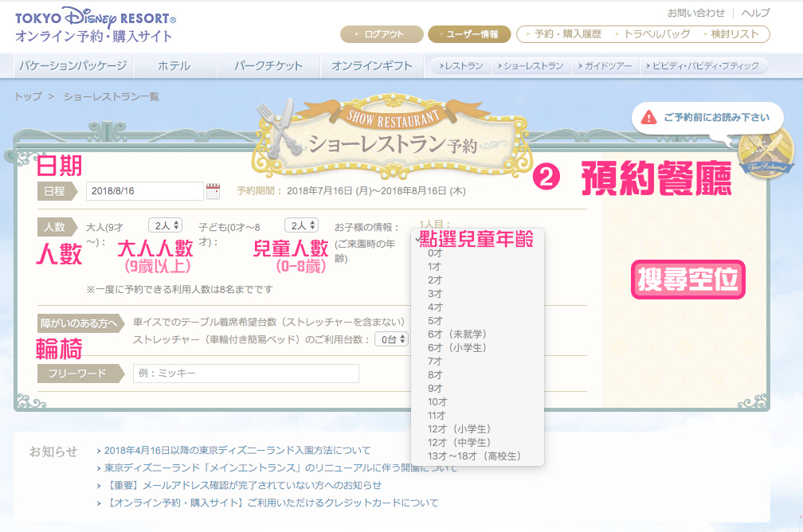Click the 'ショーレストラン一覧' breadcrumb
This screenshot has height=532, width=803.
pos(112,96)
